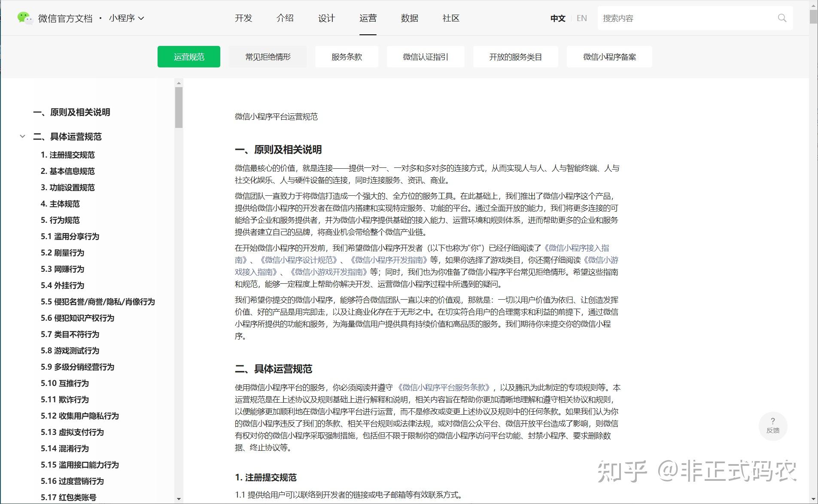Open 5.12 收集用户隐私行为
This screenshot has width=818, height=504.
coord(80,416)
